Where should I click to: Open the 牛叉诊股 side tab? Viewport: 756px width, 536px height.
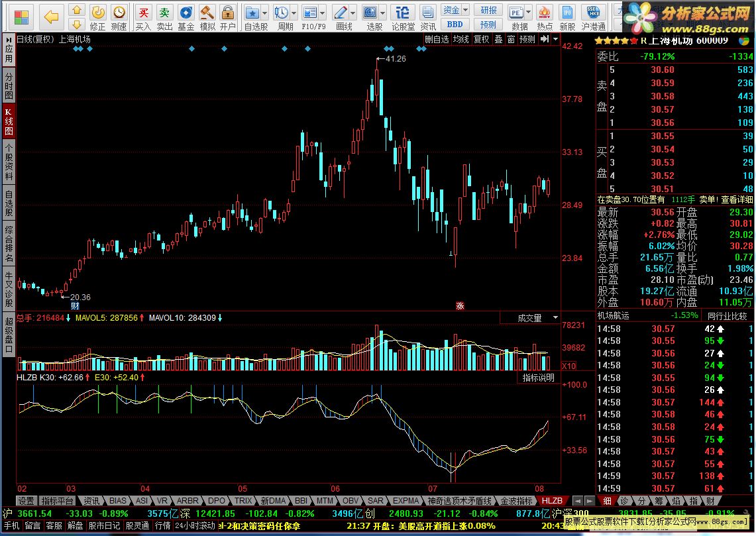tap(9, 289)
